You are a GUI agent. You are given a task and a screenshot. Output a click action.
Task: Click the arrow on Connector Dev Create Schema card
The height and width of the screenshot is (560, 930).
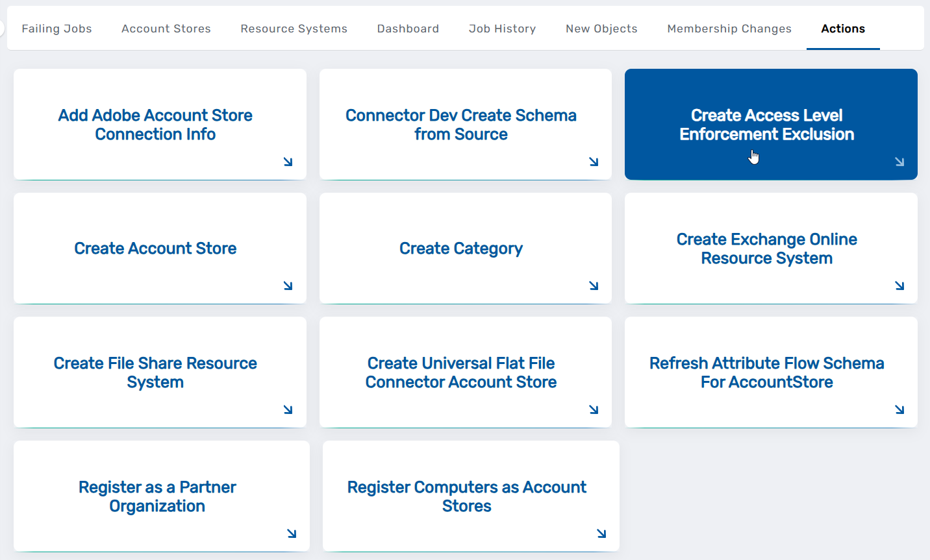coord(594,162)
